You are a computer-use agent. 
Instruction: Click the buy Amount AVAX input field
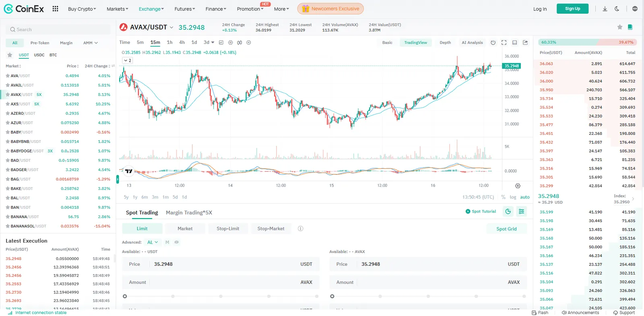221,282
